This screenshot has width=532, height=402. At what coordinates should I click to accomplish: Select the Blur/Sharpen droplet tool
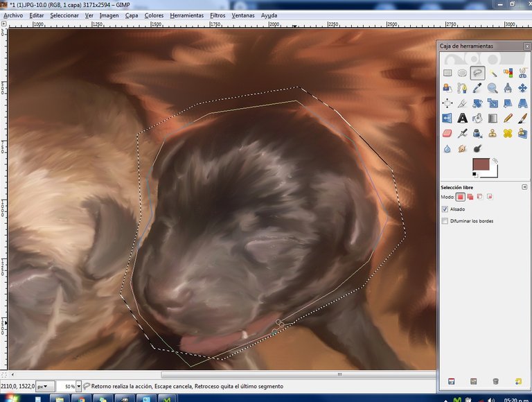(447, 149)
